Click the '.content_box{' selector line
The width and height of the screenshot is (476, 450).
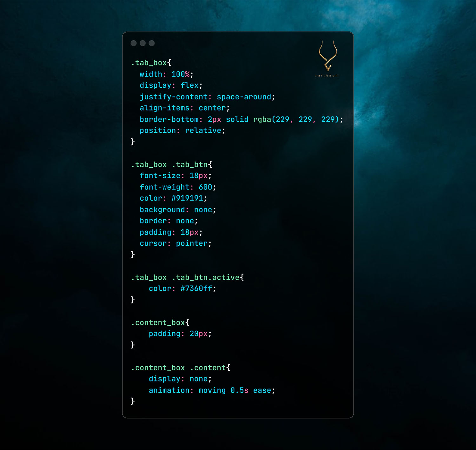coord(160,323)
